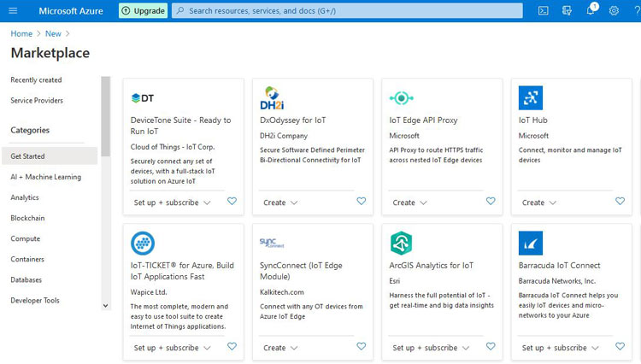Open the DxOdyssey for IoT title

[292, 120]
